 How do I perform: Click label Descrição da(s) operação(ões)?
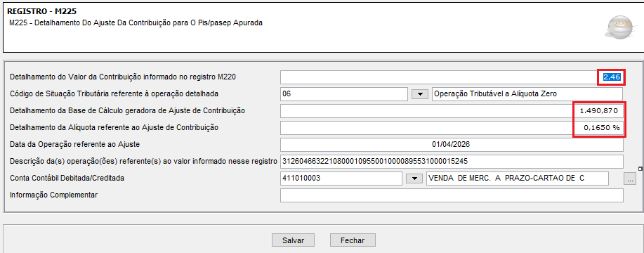(x=143, y=162)
